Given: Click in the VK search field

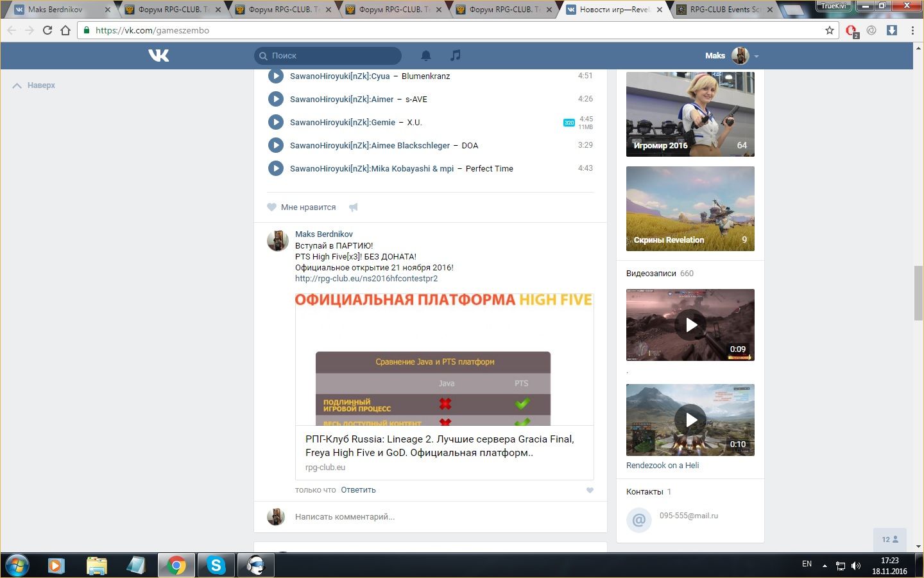Looking at the screenshot, I should 328,56.
